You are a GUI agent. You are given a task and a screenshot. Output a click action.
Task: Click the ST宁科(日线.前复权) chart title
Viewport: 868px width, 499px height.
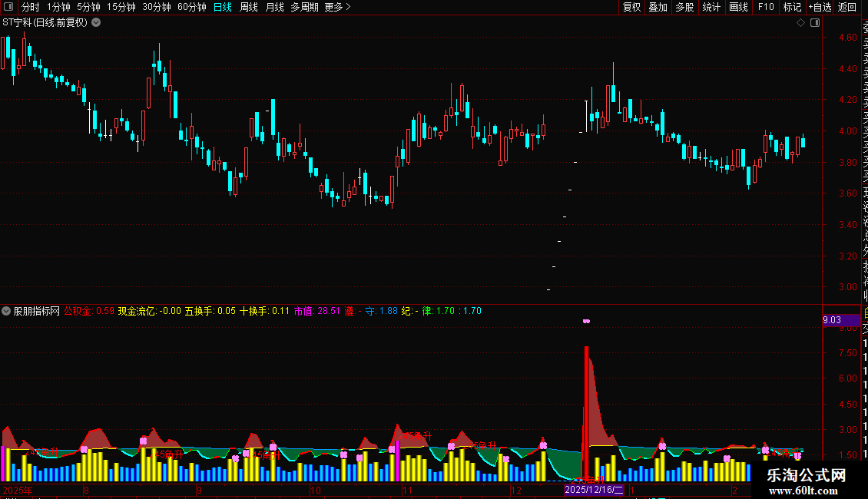click(x=45, y=23)
